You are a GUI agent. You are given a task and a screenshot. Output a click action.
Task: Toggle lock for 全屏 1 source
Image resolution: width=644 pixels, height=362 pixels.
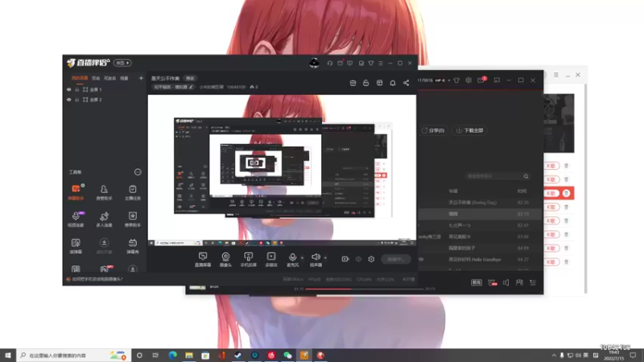[76, 89]
